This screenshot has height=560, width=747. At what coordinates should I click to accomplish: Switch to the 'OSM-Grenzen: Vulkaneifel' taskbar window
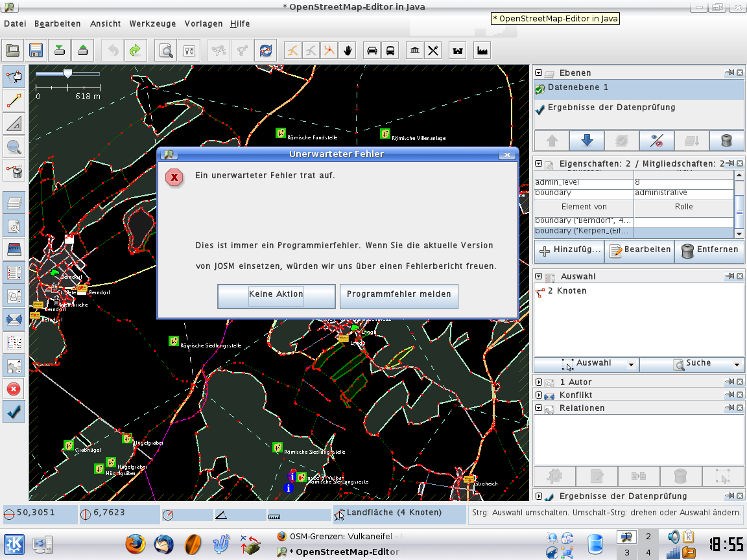pos(340,536)
